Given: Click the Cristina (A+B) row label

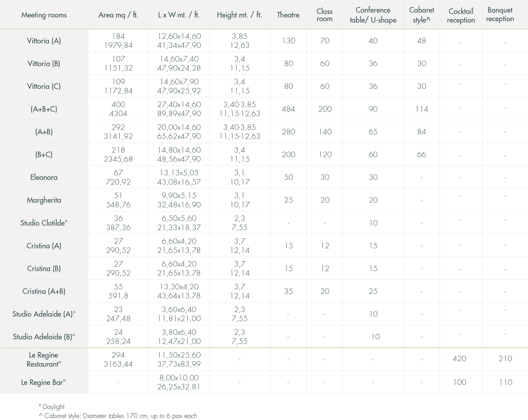Looking at the screenshot, I should 44,291.
